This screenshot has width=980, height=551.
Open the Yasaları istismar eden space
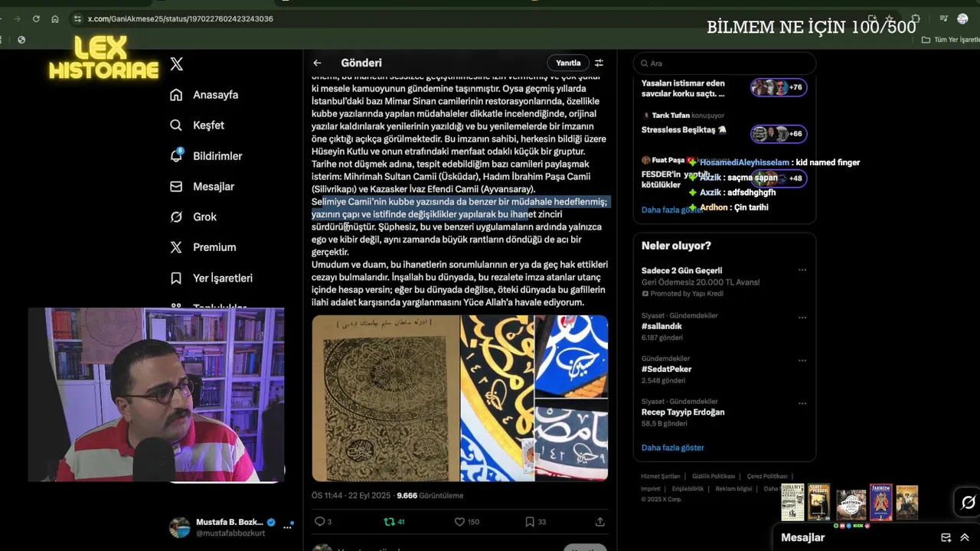683,88
